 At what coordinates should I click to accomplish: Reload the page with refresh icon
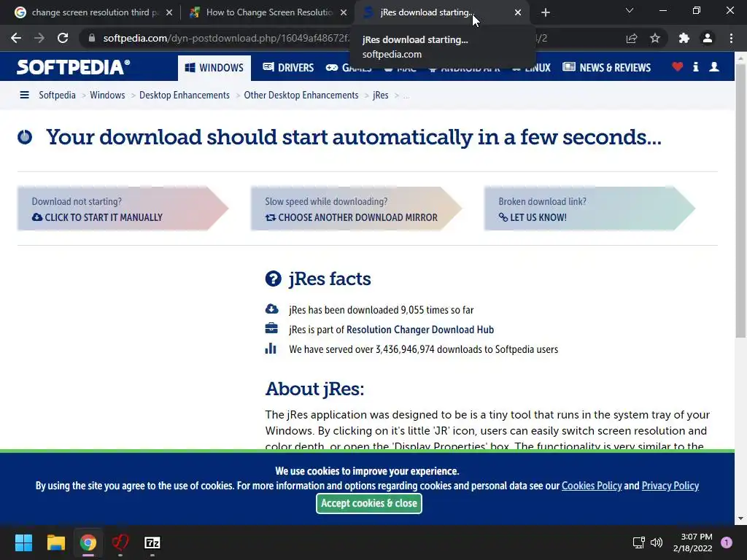63,38
